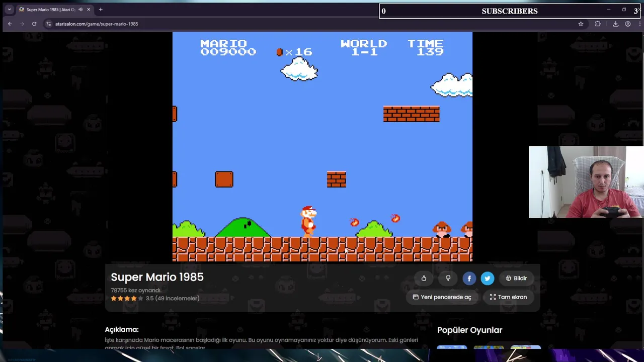This screenshot has height=362, width=644.
Task: Close the Super Mario 1985 tab
Action: click(89, 10)
